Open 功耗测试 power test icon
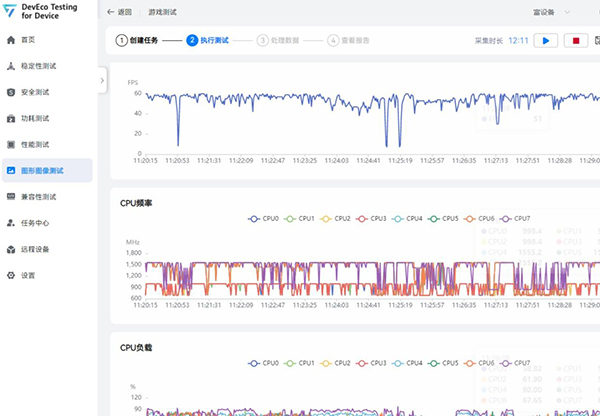 [x=11, y=118]
